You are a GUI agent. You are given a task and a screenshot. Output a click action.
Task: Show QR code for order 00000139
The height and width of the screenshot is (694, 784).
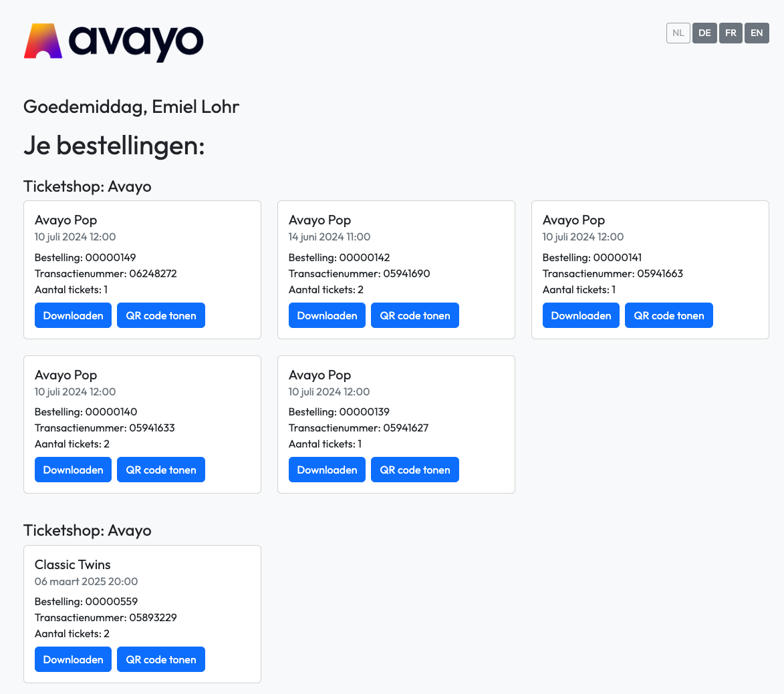tap(415, 470)
